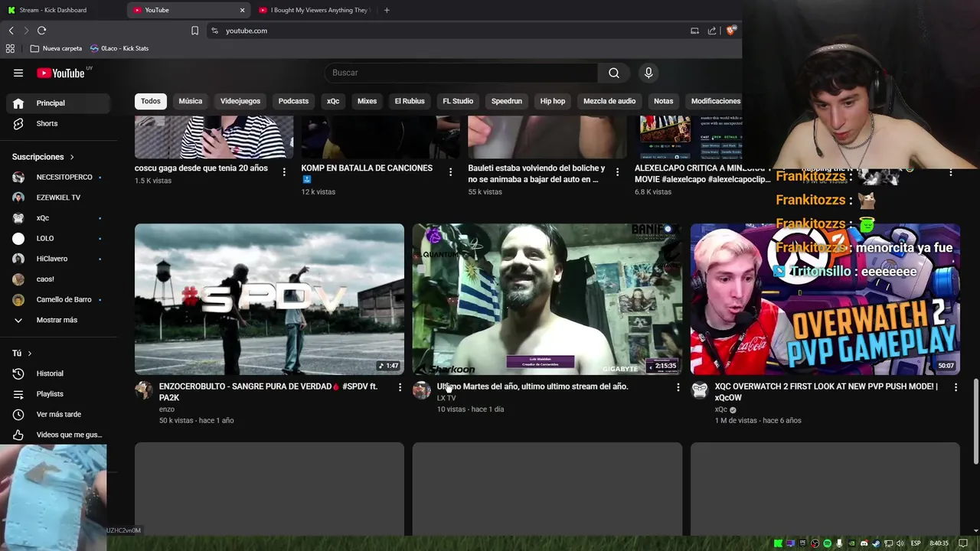Open Ver más tarde in sidebar
This screenshot has height=551, width=980.
coord(57,414)
